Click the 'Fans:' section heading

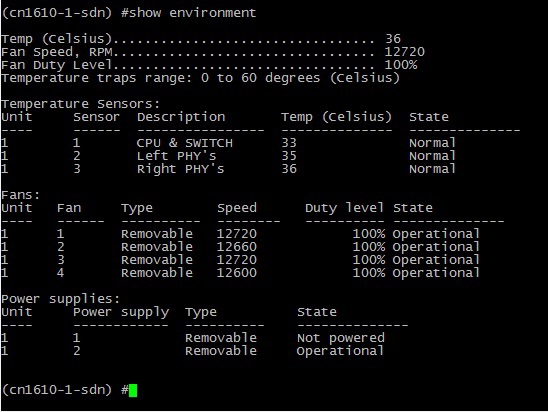coord(21,195)
